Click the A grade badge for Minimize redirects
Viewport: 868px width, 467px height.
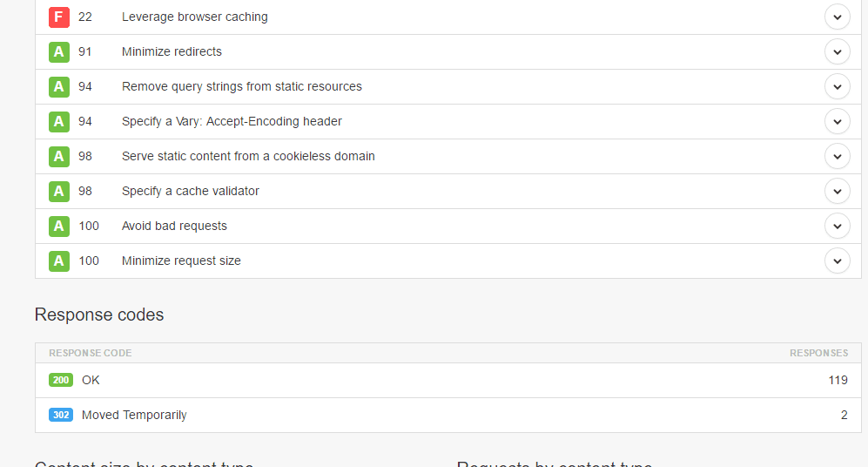point(58,51)
